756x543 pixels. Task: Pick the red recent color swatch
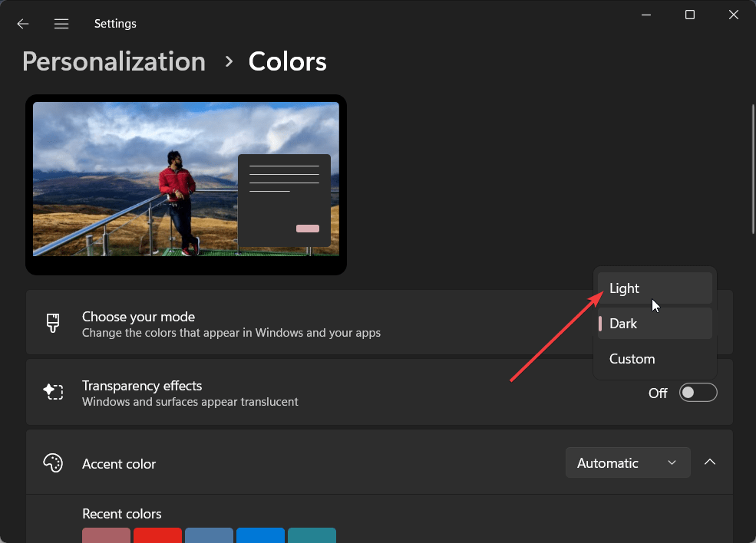pyautogui.click(x=157, y=535)
